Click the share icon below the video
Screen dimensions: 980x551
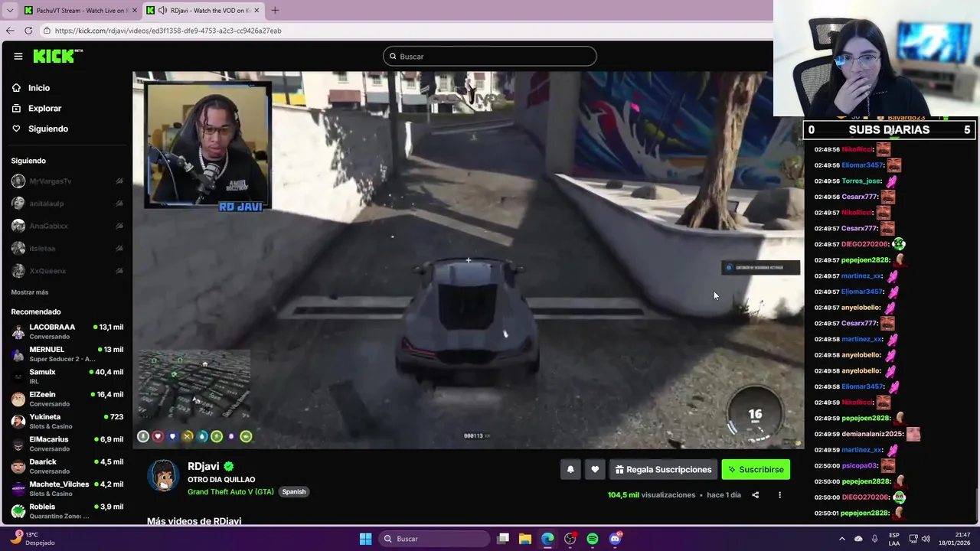[x=755, y=495]
